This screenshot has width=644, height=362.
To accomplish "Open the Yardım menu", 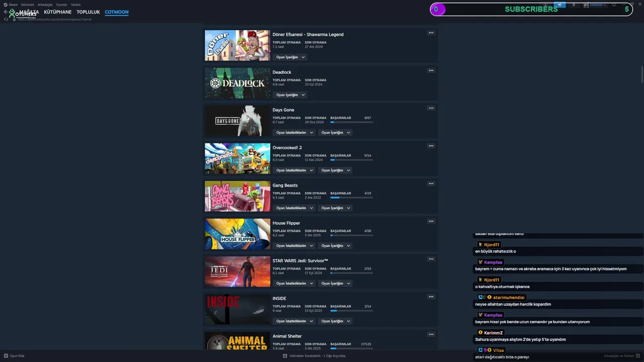I will tap(75, 5).
